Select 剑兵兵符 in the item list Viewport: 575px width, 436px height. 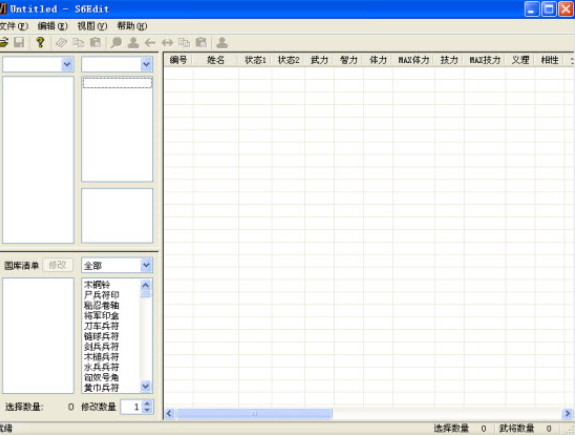click(x=102, y=347)
